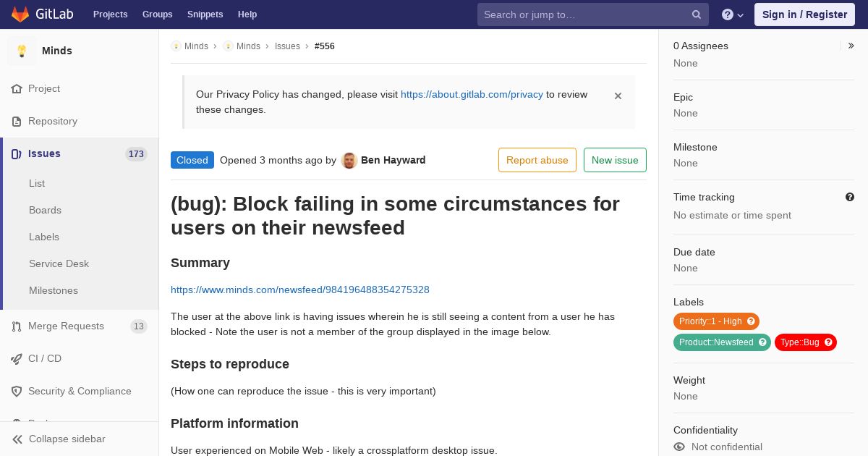Open Security & Compliance shield item
The width and height of the screenshot is (868, 456).
point(80,391)
